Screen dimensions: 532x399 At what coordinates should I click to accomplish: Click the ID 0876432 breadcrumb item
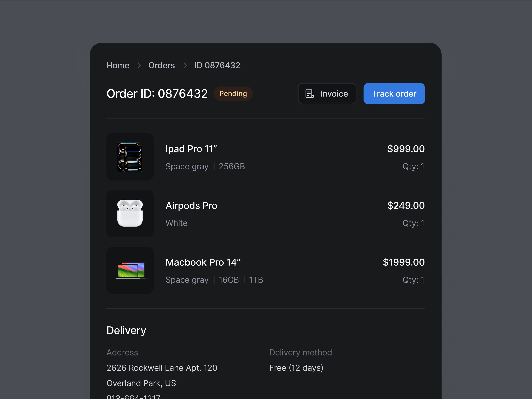tap(217, 65)
